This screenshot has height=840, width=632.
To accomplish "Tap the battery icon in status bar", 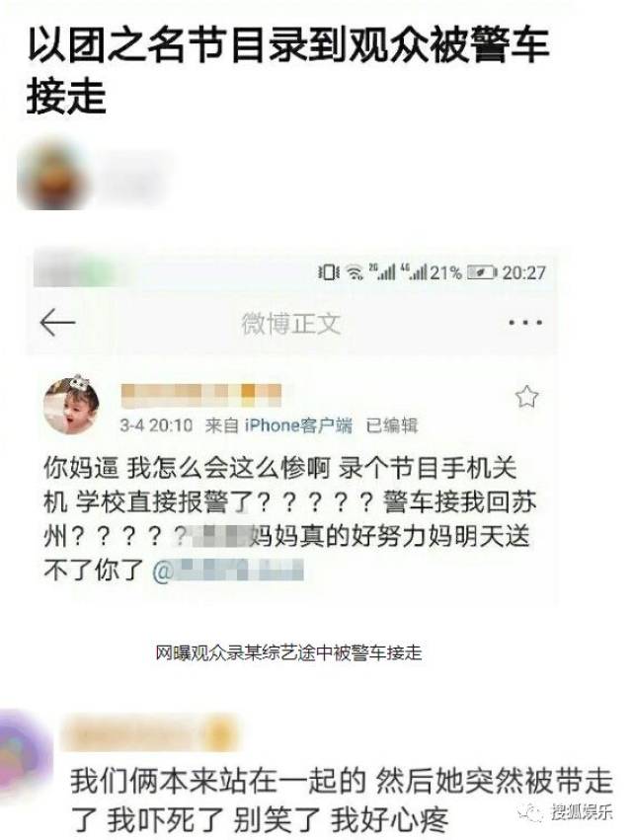I will pyautogui.click(x=481, y=272).
